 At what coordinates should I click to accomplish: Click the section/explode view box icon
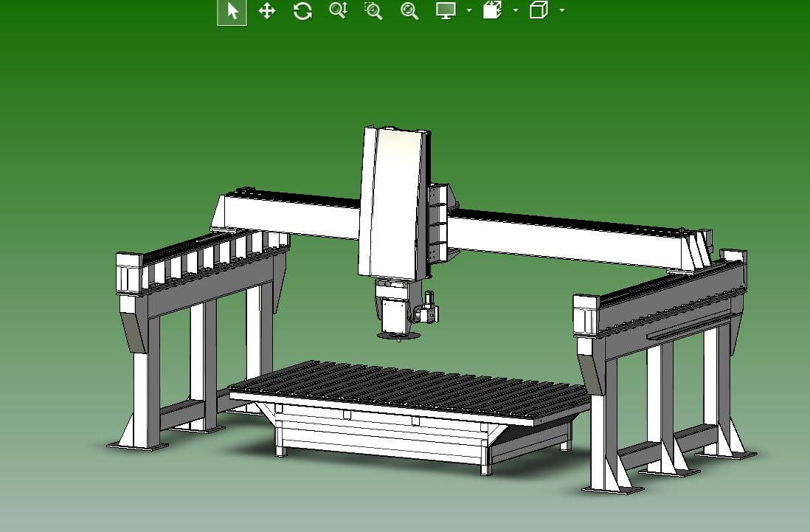492,10
